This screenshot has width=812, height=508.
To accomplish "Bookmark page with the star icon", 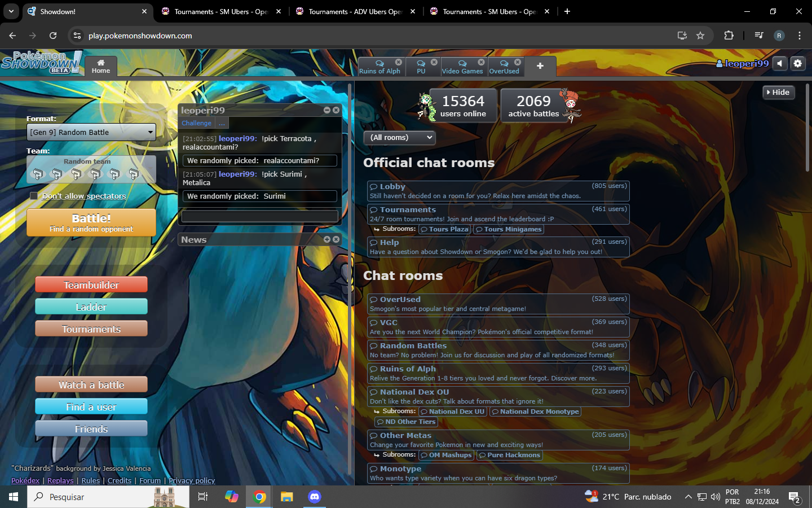I will 700,36.
